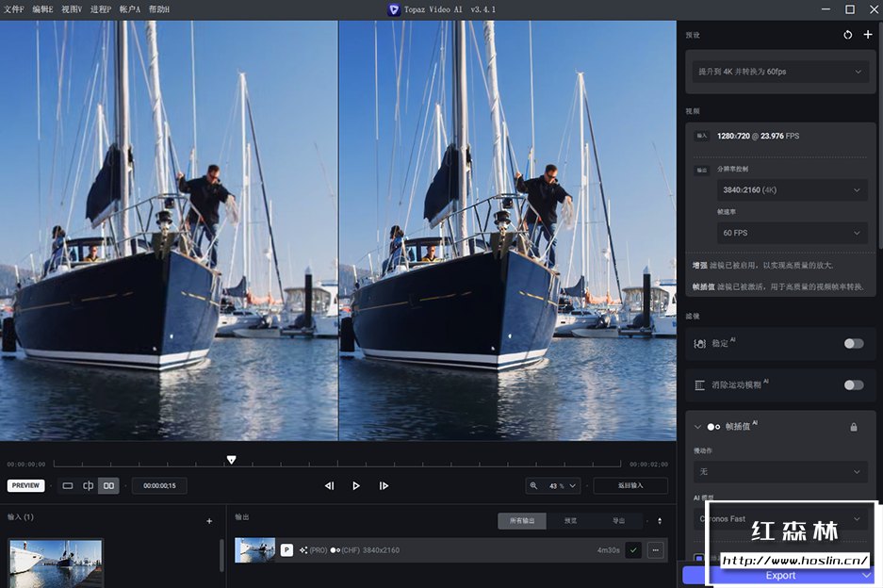The width and height of the screenshot is (883, 588).
Task: Add a new preset with the plus icon
Action: coord(868,35)
